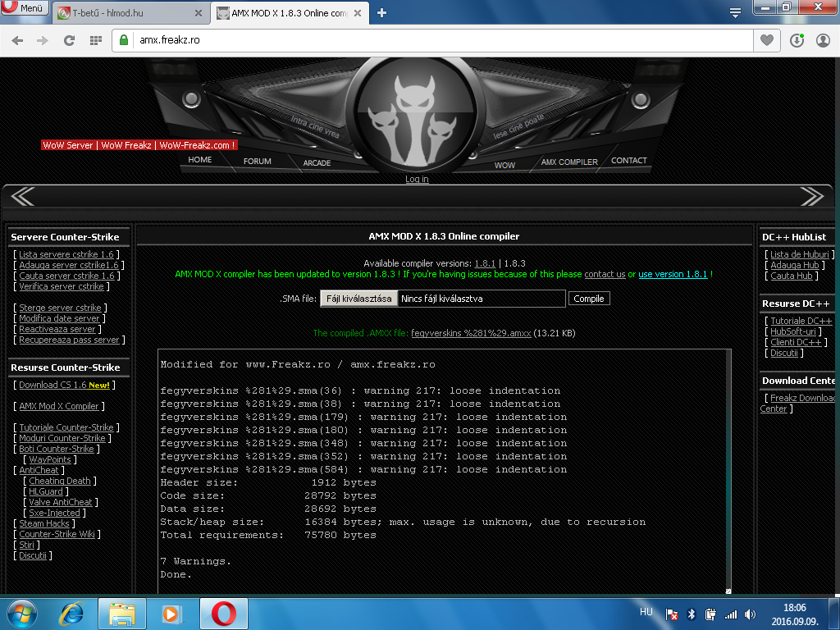Click the compiler output scrollbar
The image size is (840, 630).
728,469
